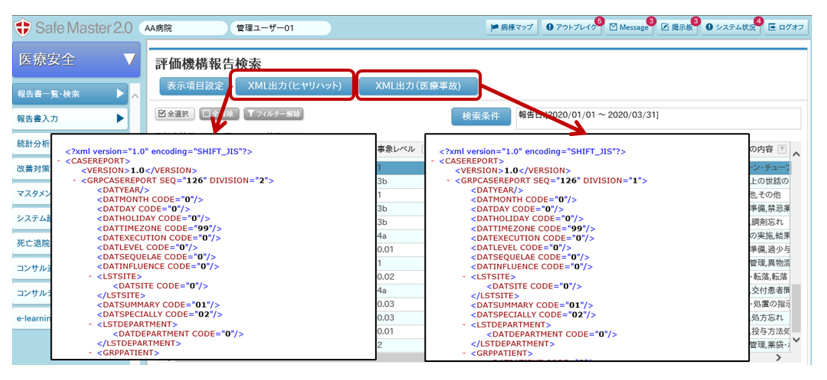Click the table scroll-up arrow
The height and width of the screenshot is (380, 827).
tap(796, 153)
